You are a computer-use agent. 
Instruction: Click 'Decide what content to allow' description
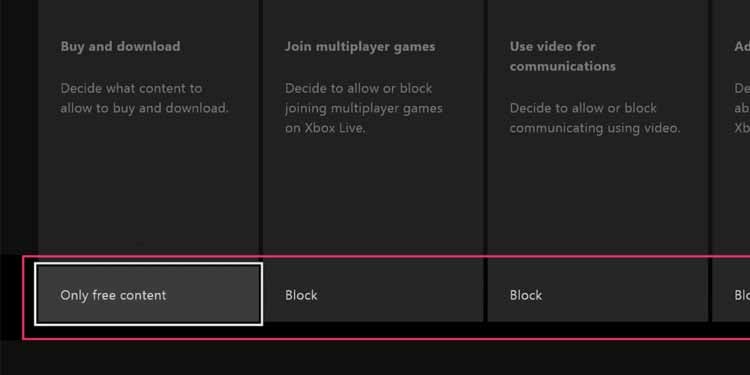(x=144, y=98)
